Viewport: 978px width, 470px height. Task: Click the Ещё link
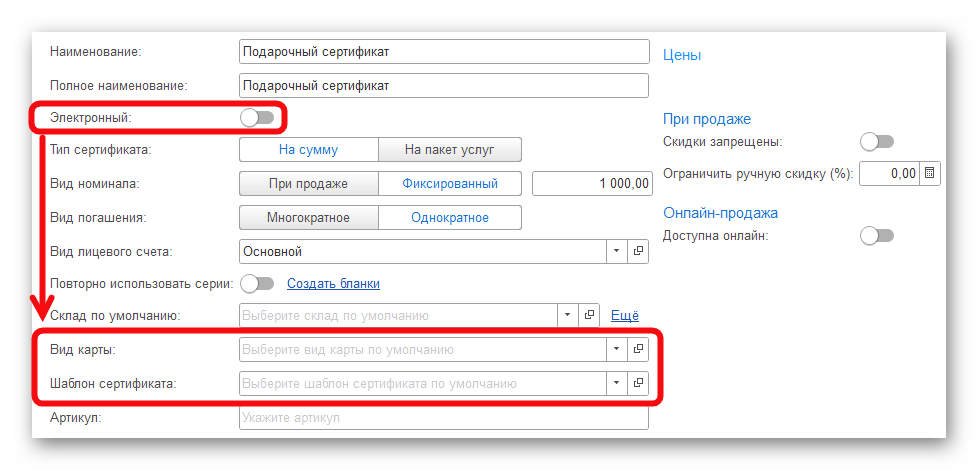click(624, 315)
